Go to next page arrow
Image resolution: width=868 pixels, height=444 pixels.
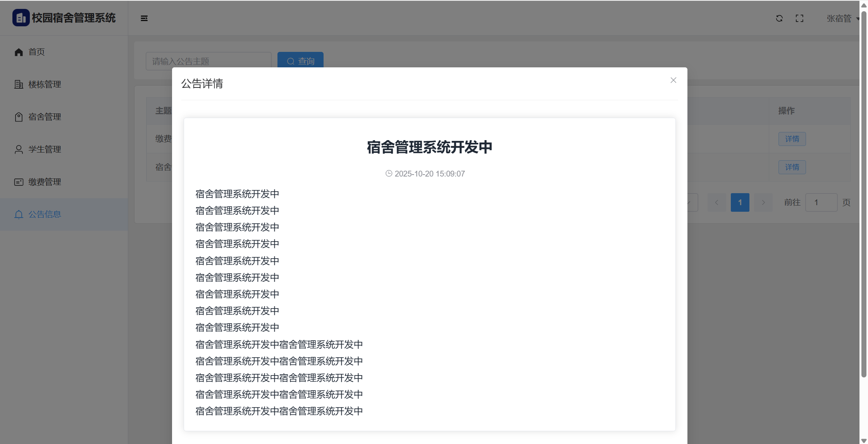[763, 202]
